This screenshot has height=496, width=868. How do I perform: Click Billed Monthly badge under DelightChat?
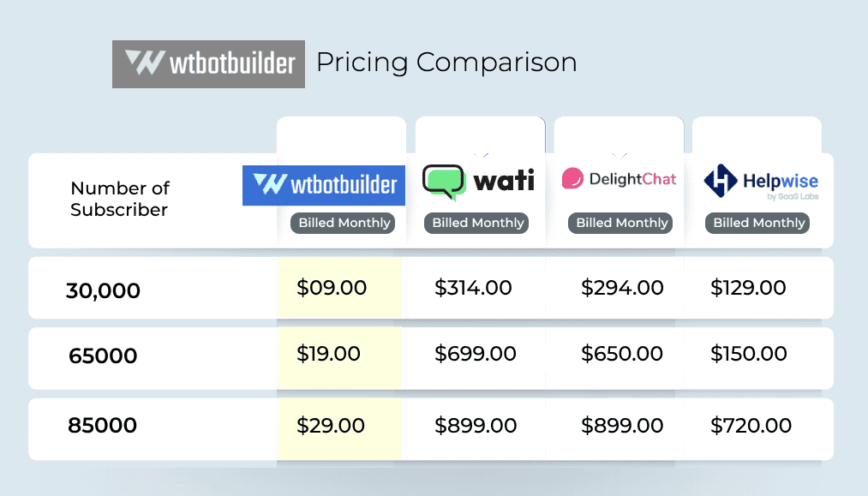(621, 223)
